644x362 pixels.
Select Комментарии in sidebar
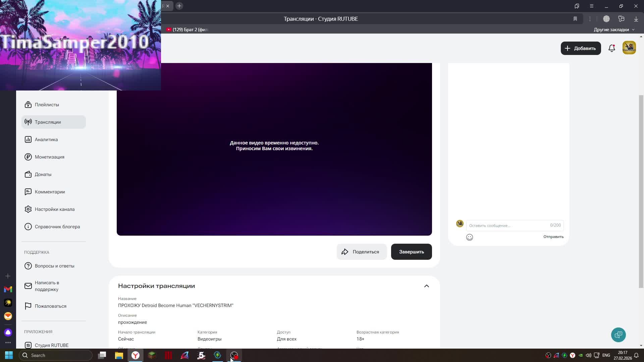50,192
